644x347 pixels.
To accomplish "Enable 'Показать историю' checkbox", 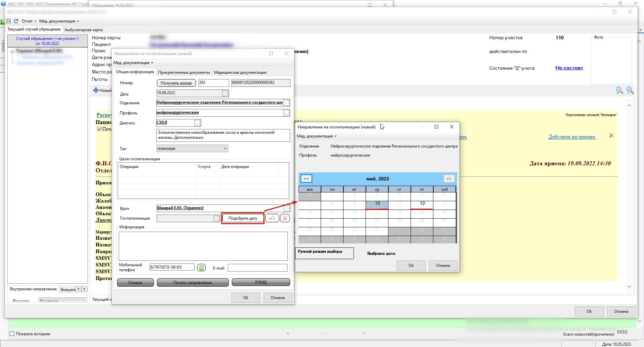I will click(x=12, y=334).
